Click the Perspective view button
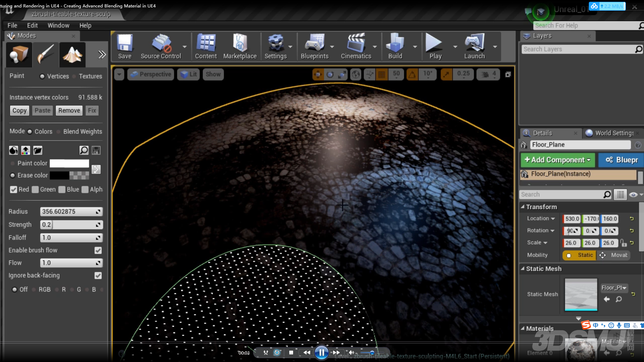This screenshot has width=644, height=362. [151, 74]
